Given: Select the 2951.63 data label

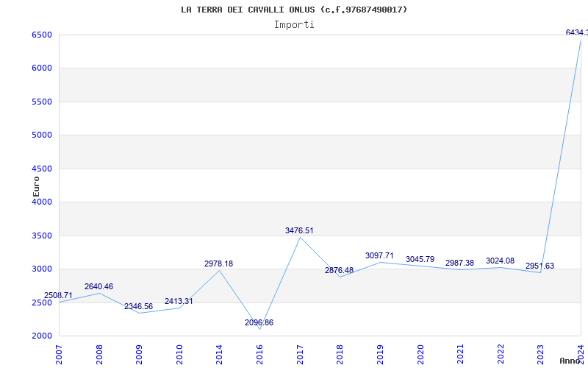Looking at the screenshot, I should point(540,266).
